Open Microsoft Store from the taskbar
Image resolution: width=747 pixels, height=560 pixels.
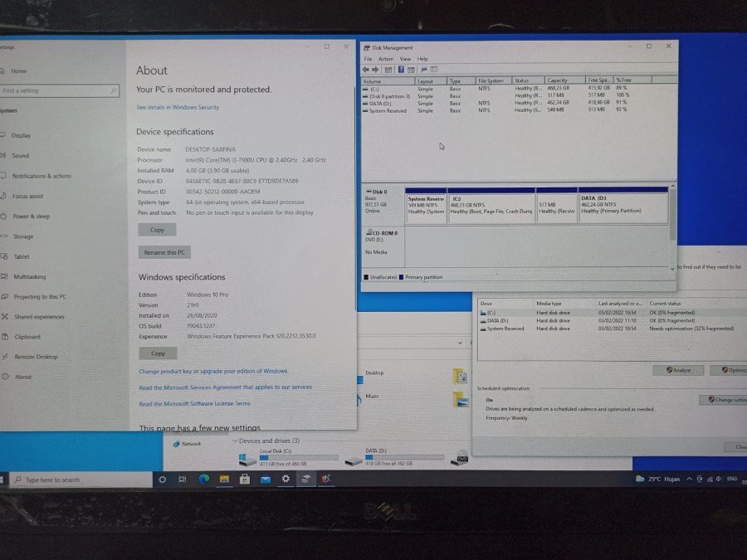point(245,480)
